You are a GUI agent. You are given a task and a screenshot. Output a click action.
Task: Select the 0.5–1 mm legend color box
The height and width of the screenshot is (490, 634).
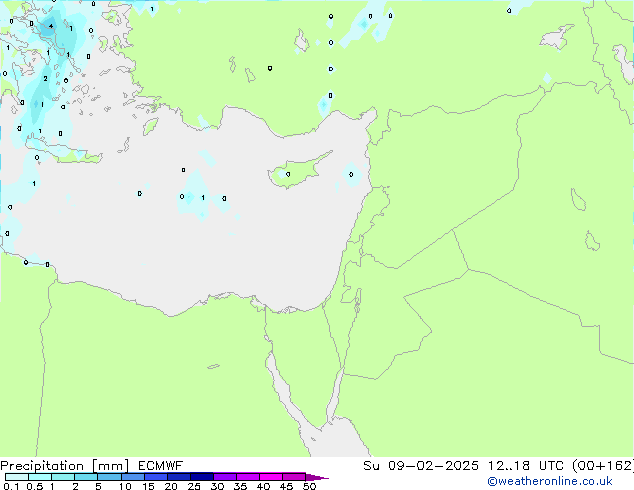[x=40, y=477]
